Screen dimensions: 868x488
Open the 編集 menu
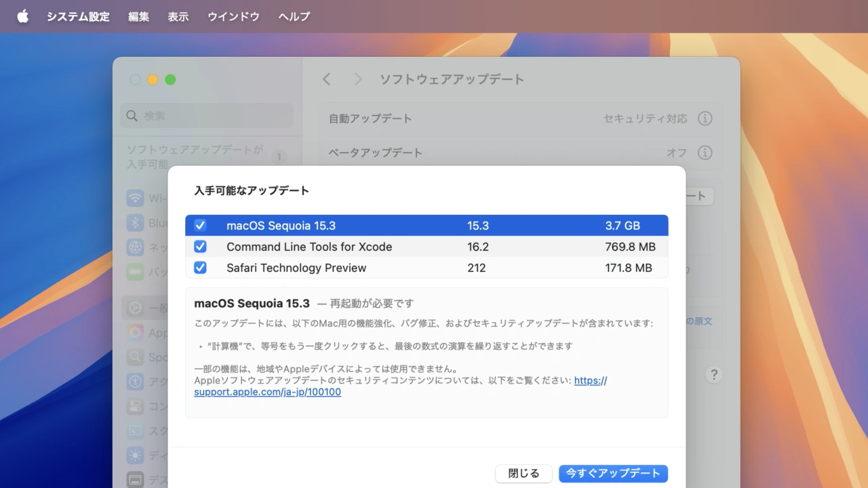pos(138,16)
